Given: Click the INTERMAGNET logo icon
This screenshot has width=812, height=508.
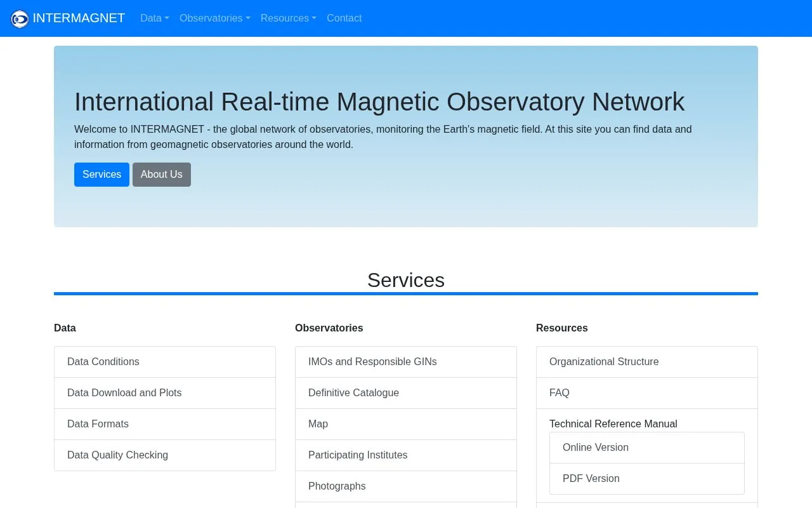Looking at the screenshot, I should coord(20,19).
